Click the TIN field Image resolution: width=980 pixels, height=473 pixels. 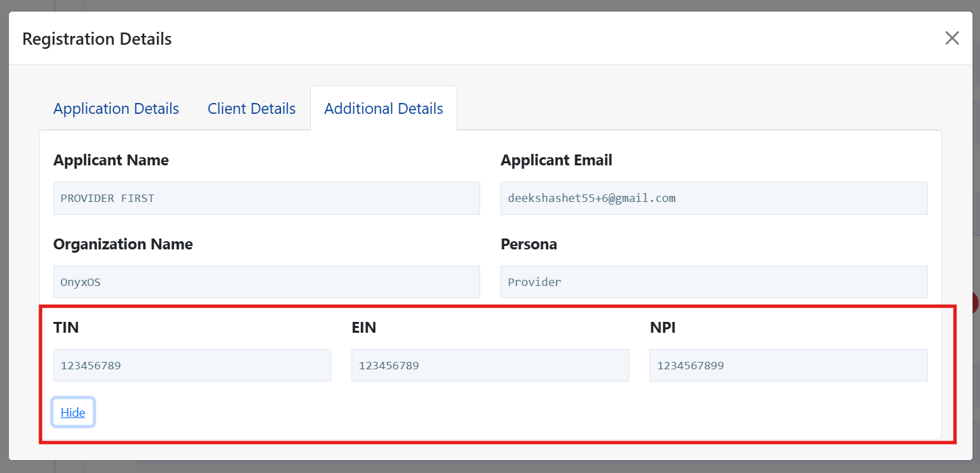192,365
